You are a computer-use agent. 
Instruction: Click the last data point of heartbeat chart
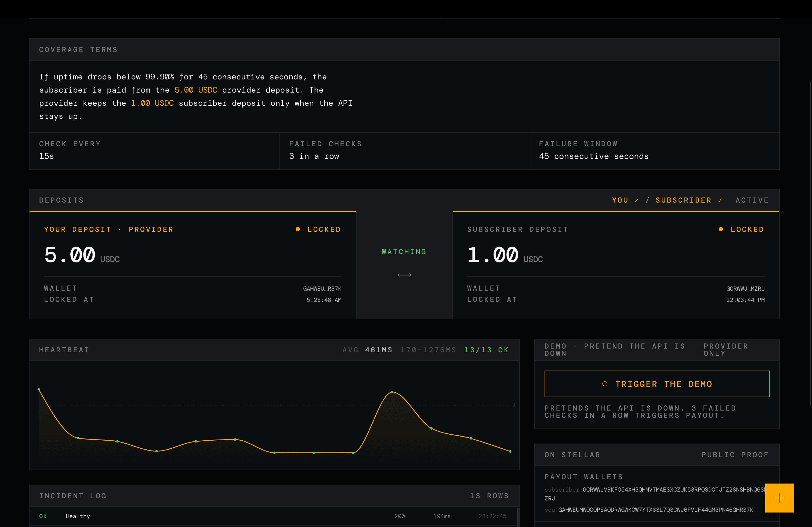[510, 451]
